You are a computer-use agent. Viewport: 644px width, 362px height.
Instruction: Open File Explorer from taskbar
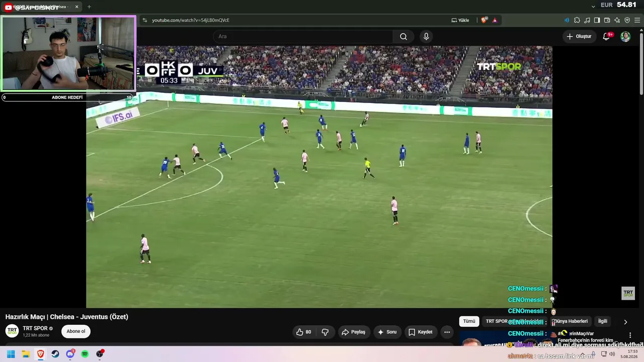click(26, 354)
